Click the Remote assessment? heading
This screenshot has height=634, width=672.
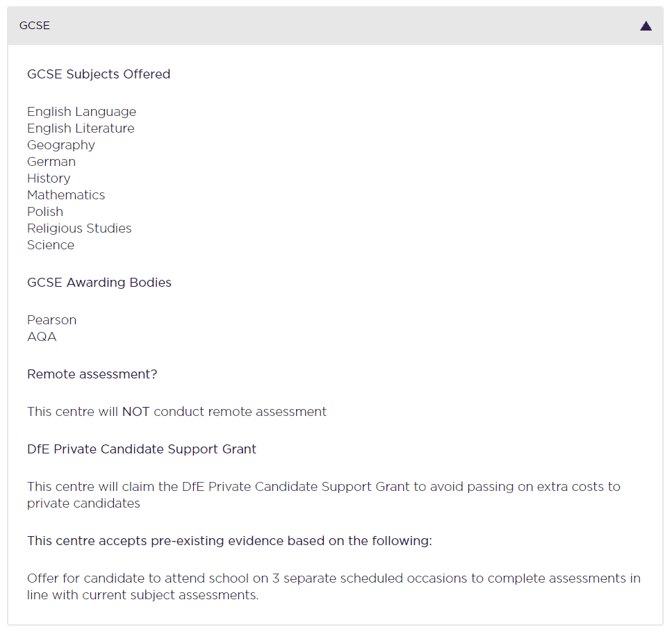point(92,374)
